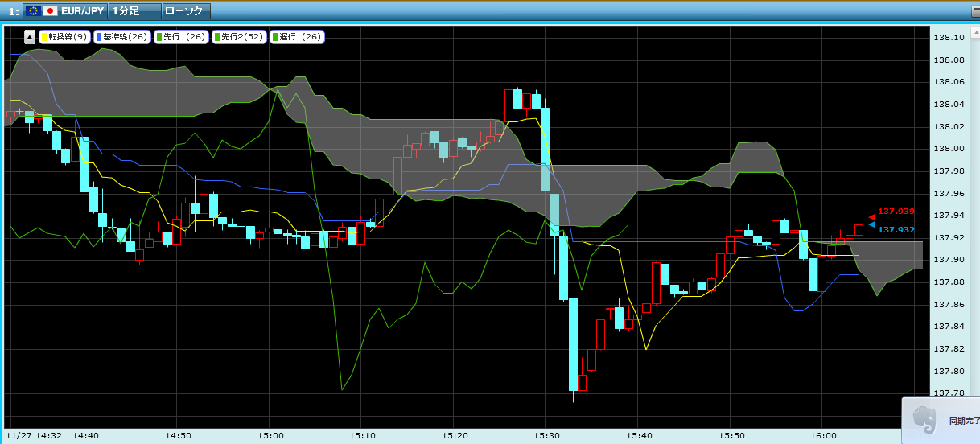This screenshot has height=444, width=980.
Task: Click the 15:10 time axis label
Action: (x=363, y=435)
